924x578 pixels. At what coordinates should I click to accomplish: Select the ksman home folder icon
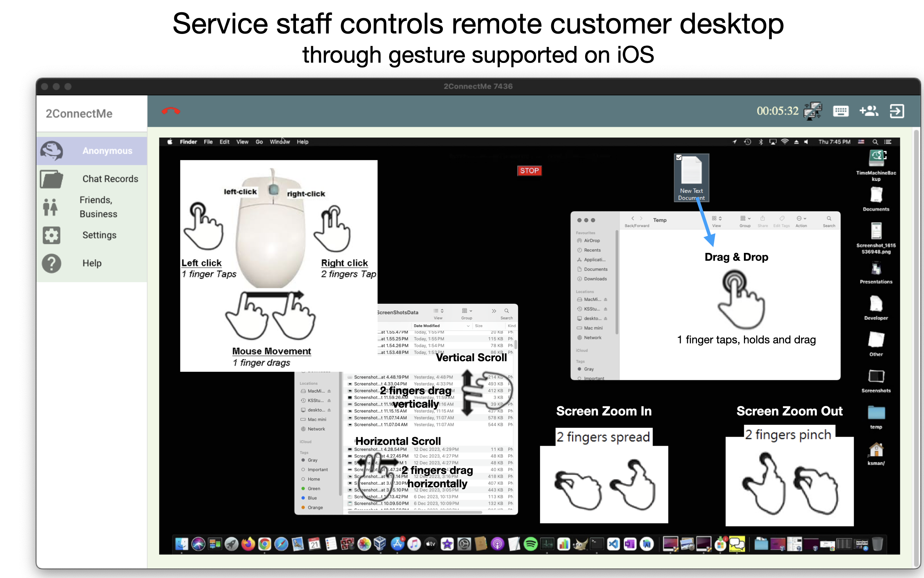(x=876, y=454)
